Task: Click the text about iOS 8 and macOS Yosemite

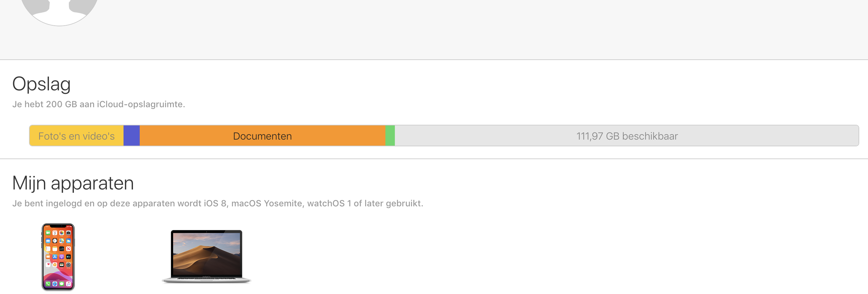Action: coord(218,203)
